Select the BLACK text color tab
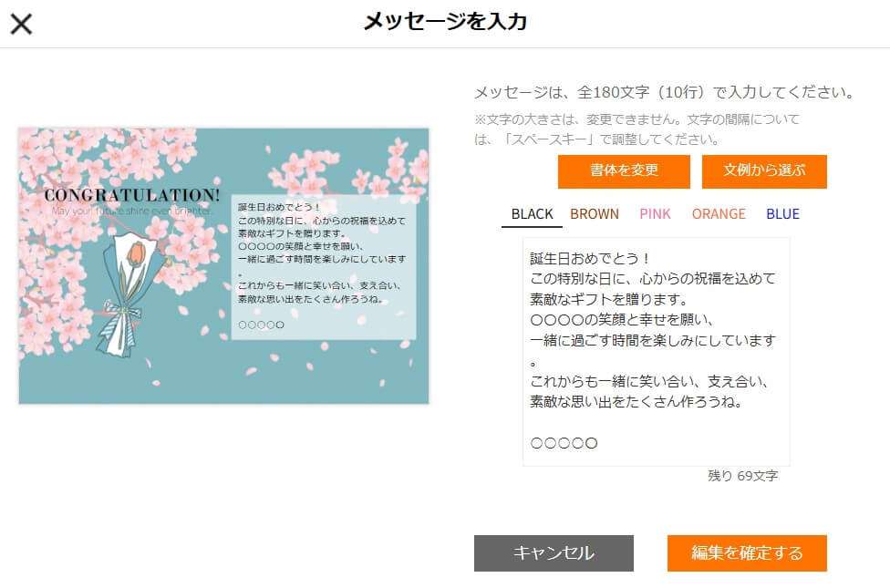The height and width of the screenshot is (588, 890). point(532,214)
